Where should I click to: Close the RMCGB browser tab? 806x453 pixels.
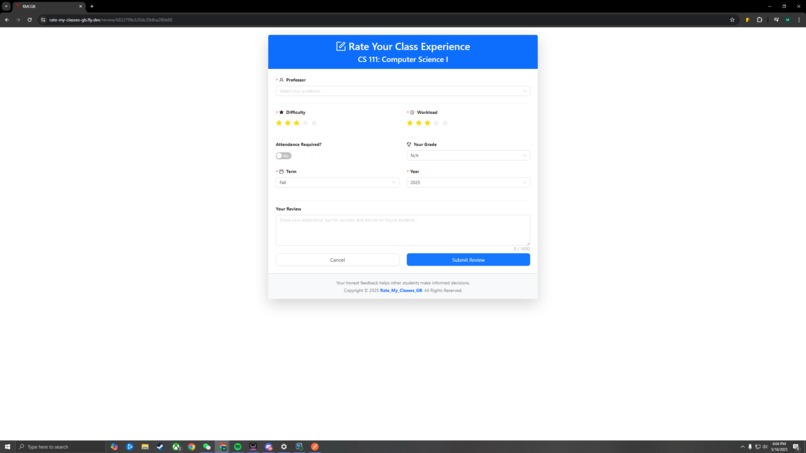80,7
